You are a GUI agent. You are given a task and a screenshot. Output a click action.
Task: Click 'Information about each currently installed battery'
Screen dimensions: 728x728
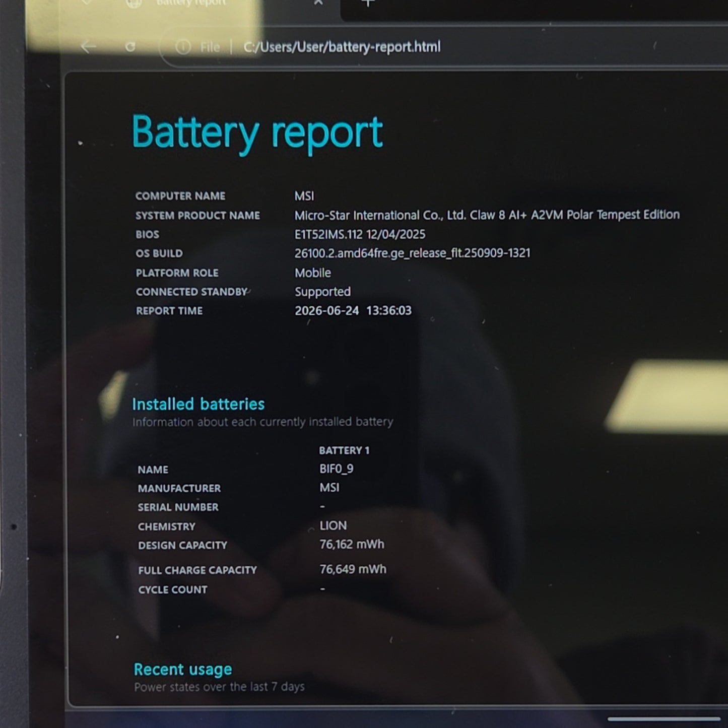(262, 422)
